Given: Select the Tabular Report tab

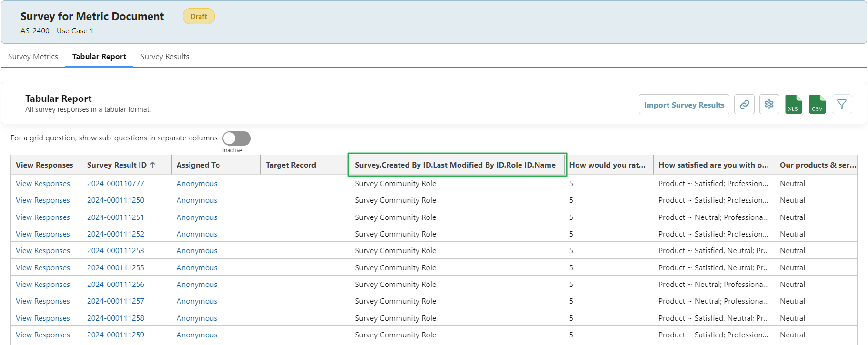Looking at the screenshot, I should click(99, 57).
